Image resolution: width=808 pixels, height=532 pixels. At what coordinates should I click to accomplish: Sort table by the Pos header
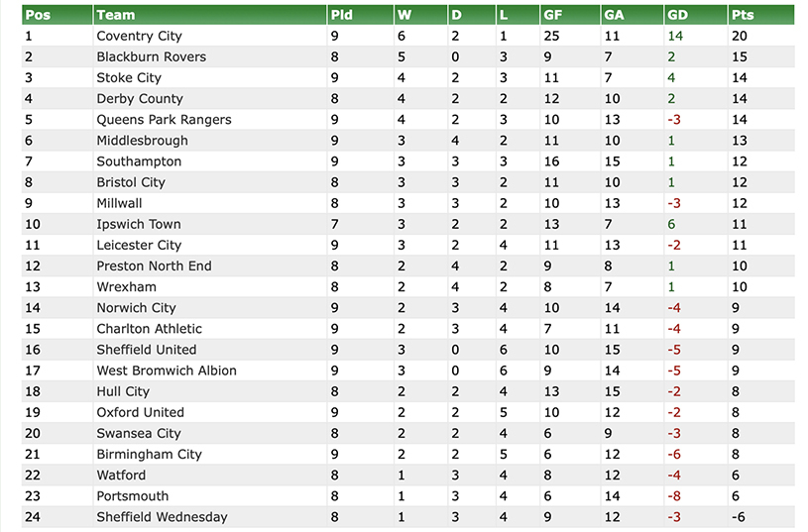coord(37,15)
